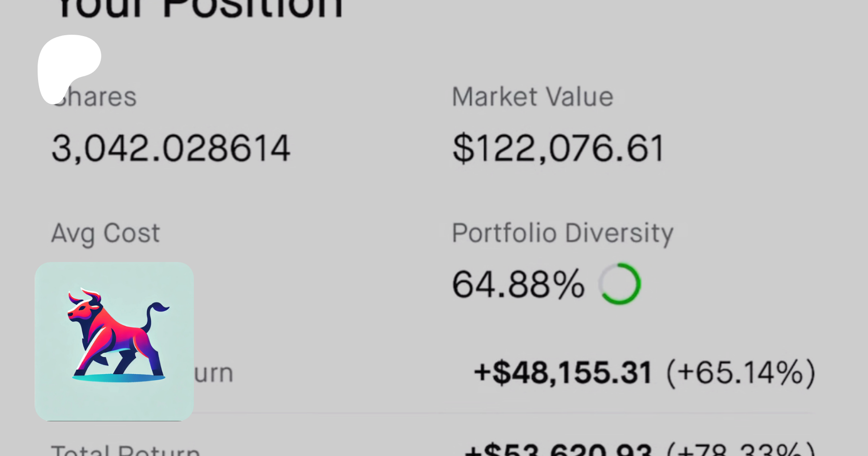Viewport: 868px width, 456px height.
Task: Select the +$53,620.93 total return amount
Action: point(558,450)
